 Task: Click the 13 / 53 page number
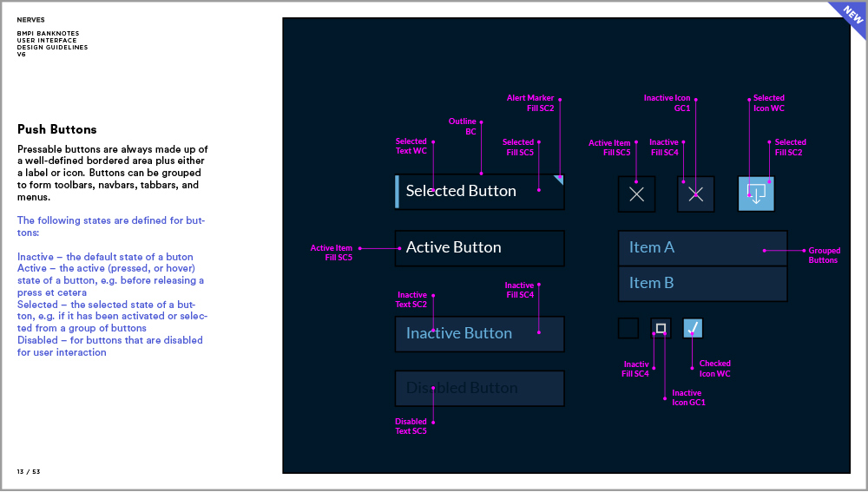pyautogui.click(x=29, y=471)
